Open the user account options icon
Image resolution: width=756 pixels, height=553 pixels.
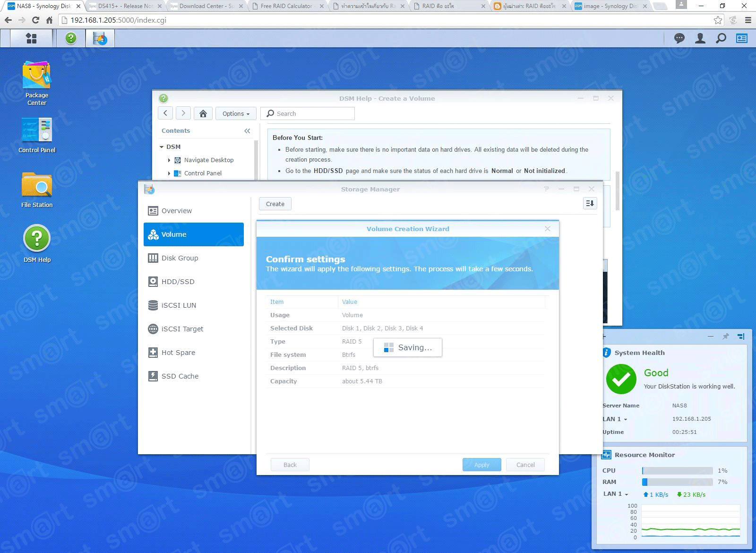point(700,38)
